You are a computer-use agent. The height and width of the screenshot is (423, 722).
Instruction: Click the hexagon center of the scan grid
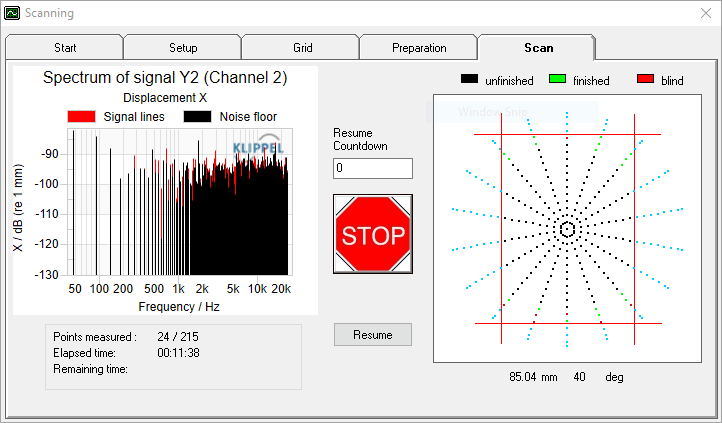point(567,229)
